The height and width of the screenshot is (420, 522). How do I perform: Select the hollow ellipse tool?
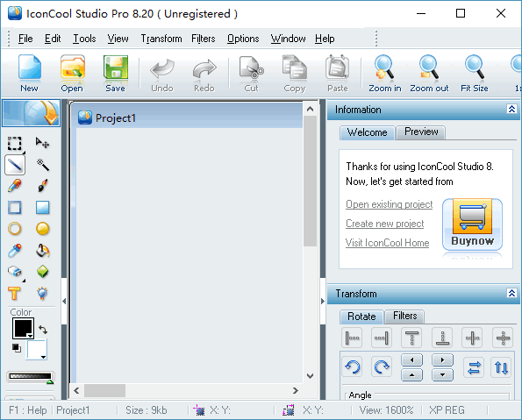(x=15, y=229)
